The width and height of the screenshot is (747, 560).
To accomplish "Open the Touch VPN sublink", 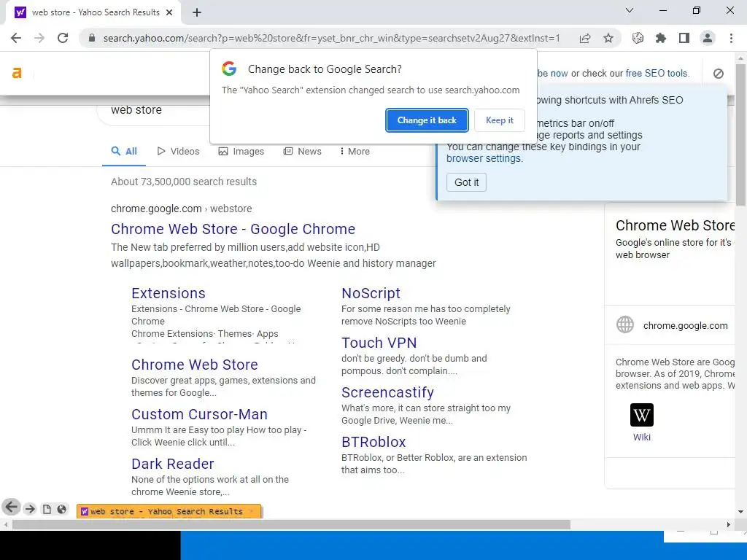I will click(379, 343).
